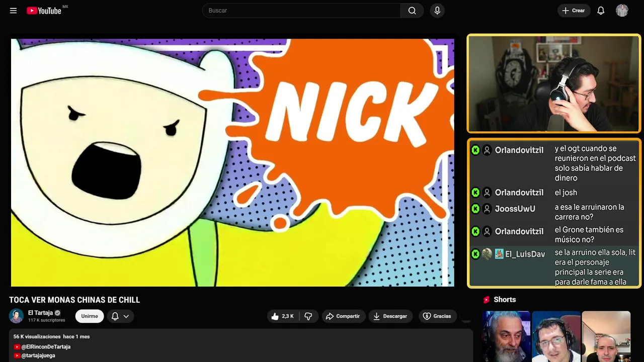
Task: Go to YouTube home via logo
Action: pos(44,11)
